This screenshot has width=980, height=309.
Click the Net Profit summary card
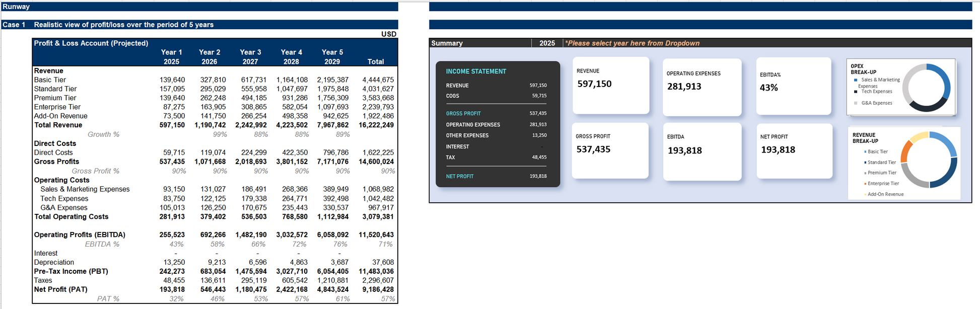pyautogui.click(x=794, y=150)
